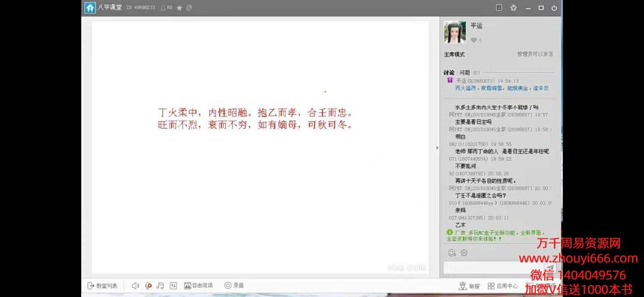Open the 自由说话 speaking mode selector
This screenshot has height=297, width=644.
(198, 286)
